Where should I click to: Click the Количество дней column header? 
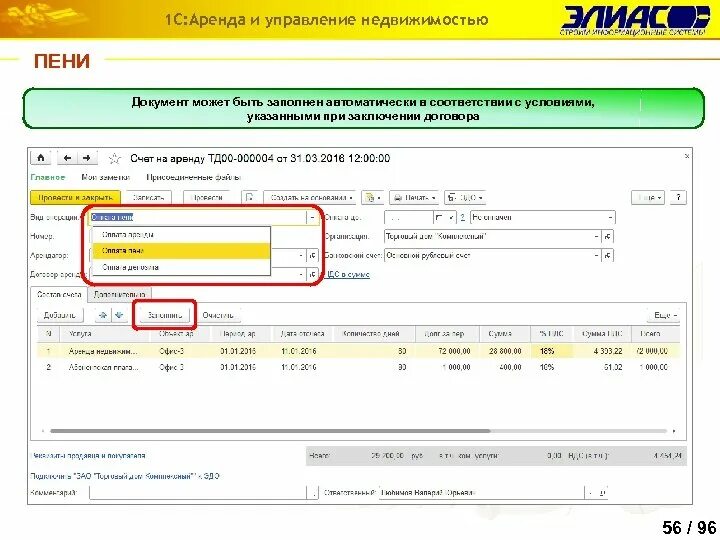[373, 334]
